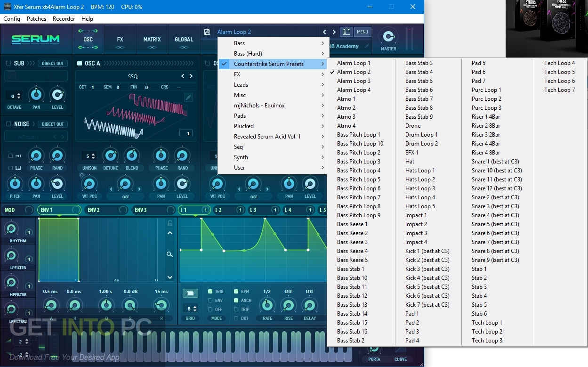Image resolution: width=588 pixels, height=367 pixels.
Task: Open the preset browser list icon
Action: (346, 32)
